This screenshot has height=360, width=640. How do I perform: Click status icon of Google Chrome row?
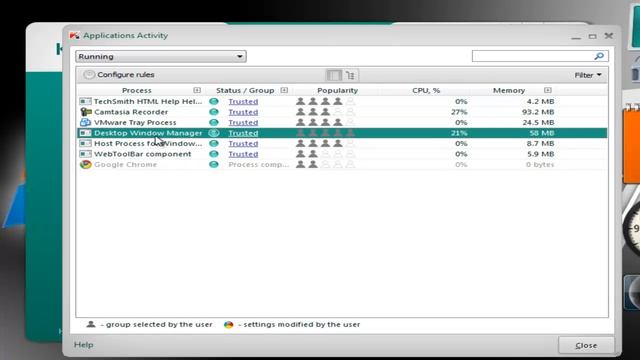213,164
